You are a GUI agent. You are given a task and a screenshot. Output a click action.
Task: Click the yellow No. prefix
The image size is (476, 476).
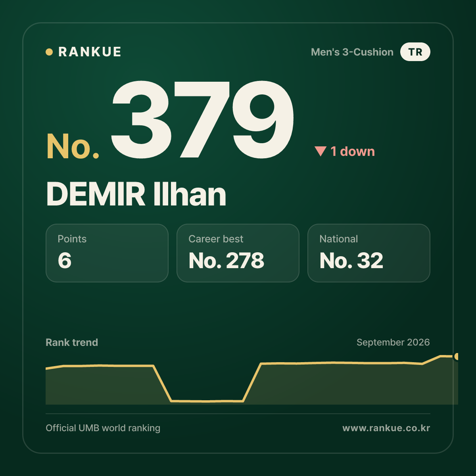[73, 146]
